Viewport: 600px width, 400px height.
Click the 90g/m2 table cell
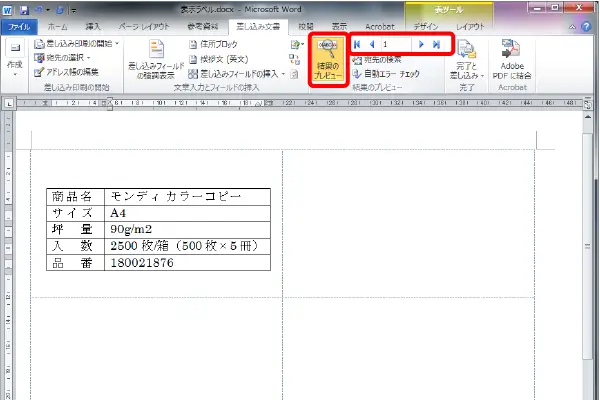click(x=188, y=229)
